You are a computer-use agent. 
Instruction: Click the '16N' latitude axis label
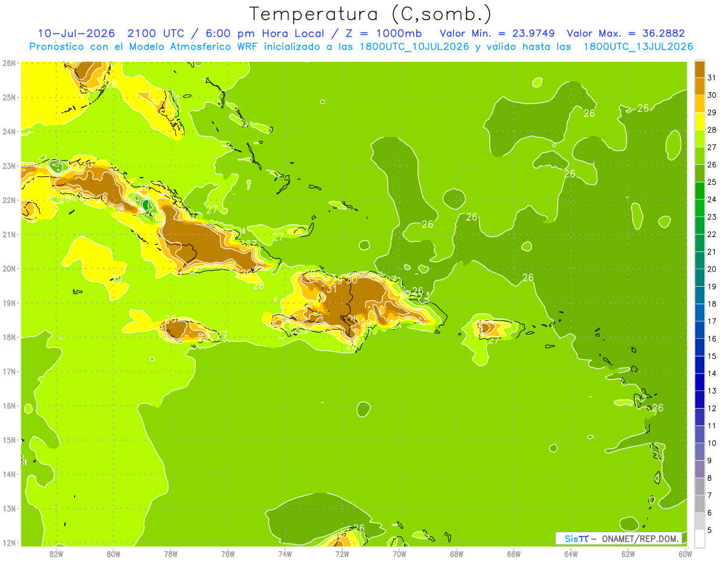[x=9, y=406]
